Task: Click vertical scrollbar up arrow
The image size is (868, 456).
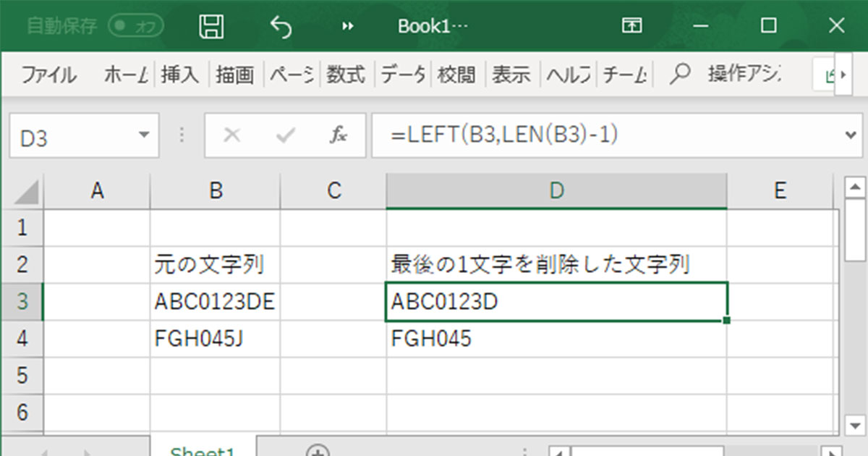Action: click(855, 189)
